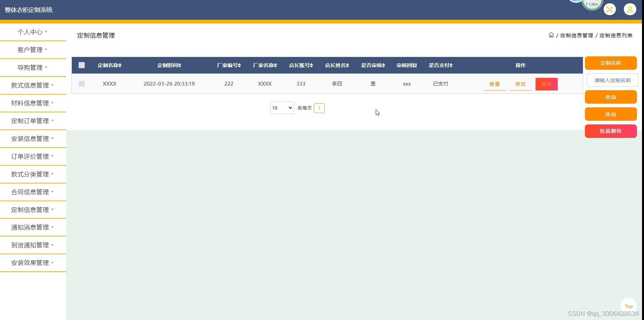Click 定制信息列表 in the breadcrumb
This screenshot has width=644, height=320.
pyautogui.click(x=616, y=35)
